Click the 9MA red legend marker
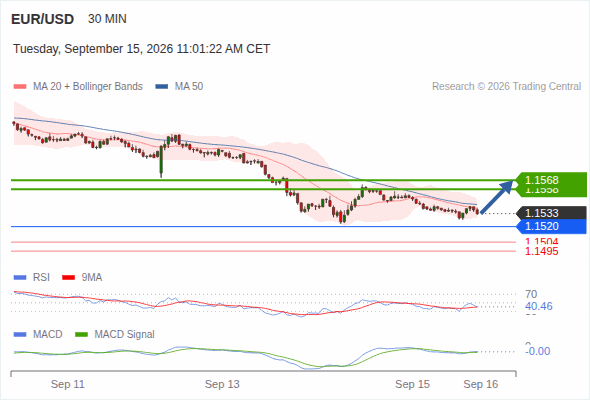Screen dimensions: 590x400 [68, 278]
